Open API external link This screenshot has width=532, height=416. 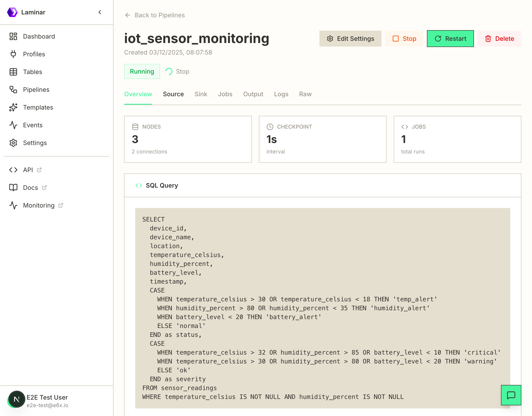coord(28,170)
